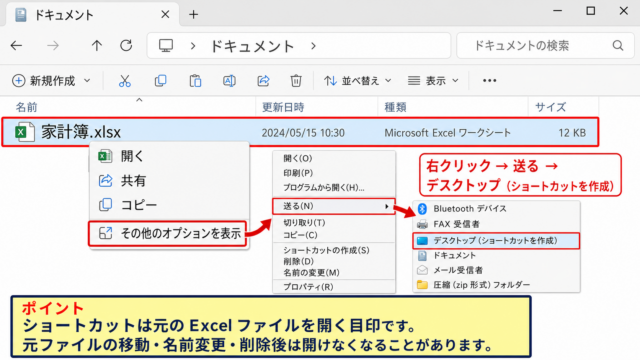Expand chevron between PC icon and ドキュメント
This screenshot has width=640, height=360.
[x=193, y=46]
